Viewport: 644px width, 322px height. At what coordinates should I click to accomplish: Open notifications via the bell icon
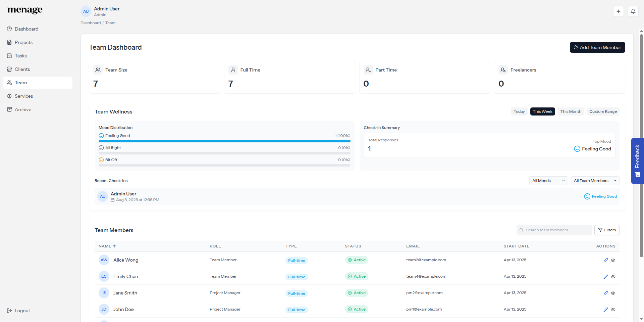pyautogui.click(x=633, y=11)
